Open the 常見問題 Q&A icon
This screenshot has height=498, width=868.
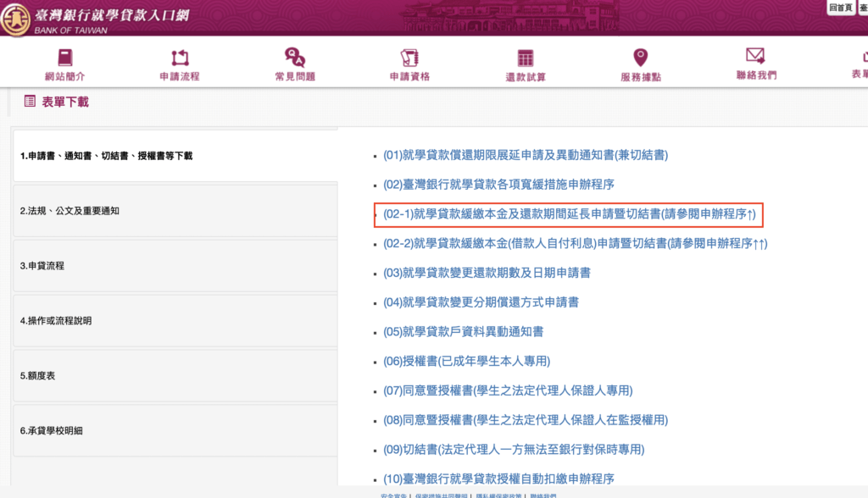(294, 58)
